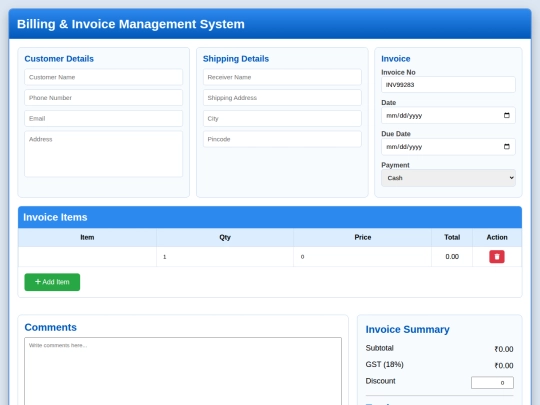
Task: Open the Due Date calendar picker icon
Action: coord(507,147)
